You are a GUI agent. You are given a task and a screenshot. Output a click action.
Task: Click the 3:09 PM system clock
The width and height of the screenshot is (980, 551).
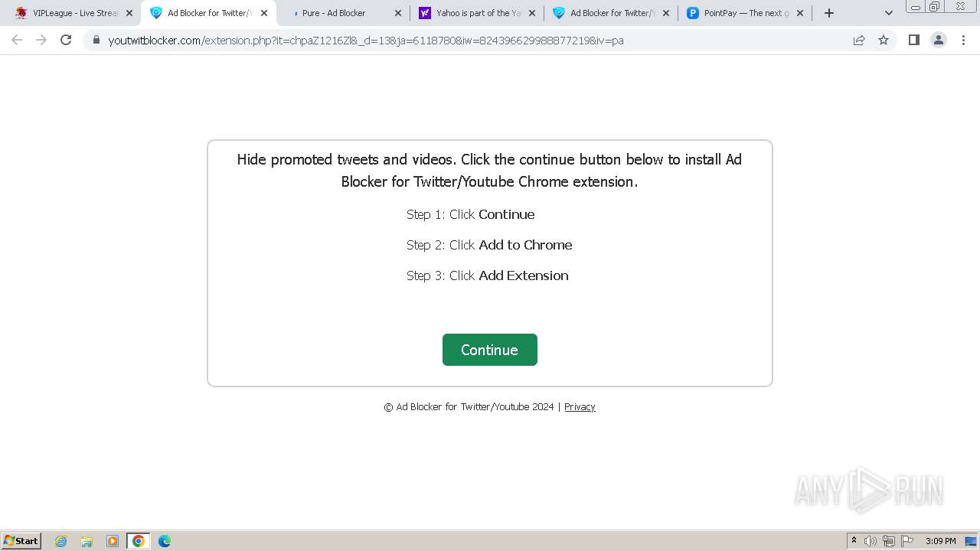click(940, 541)
